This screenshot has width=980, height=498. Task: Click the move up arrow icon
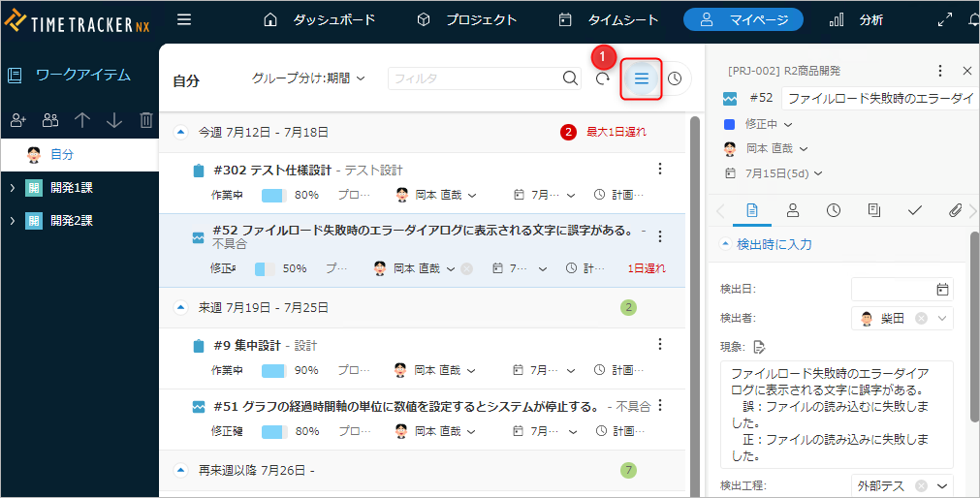click(x=82, y=120)
